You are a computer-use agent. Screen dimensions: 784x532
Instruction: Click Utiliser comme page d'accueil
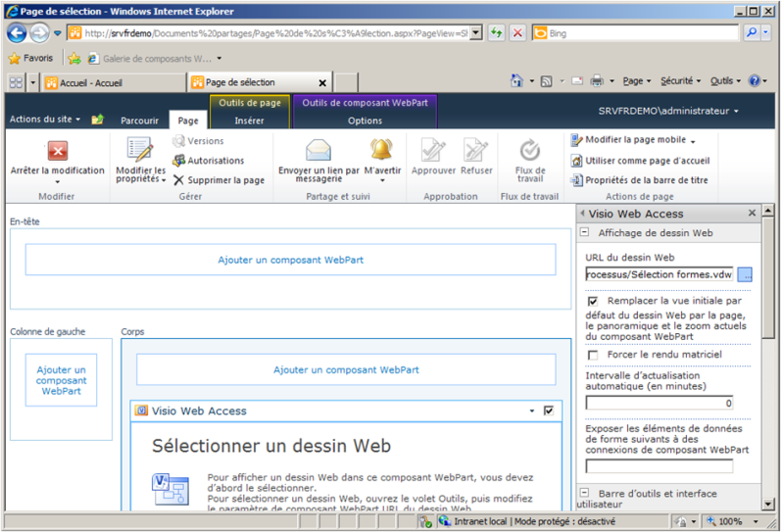point(641,161)
